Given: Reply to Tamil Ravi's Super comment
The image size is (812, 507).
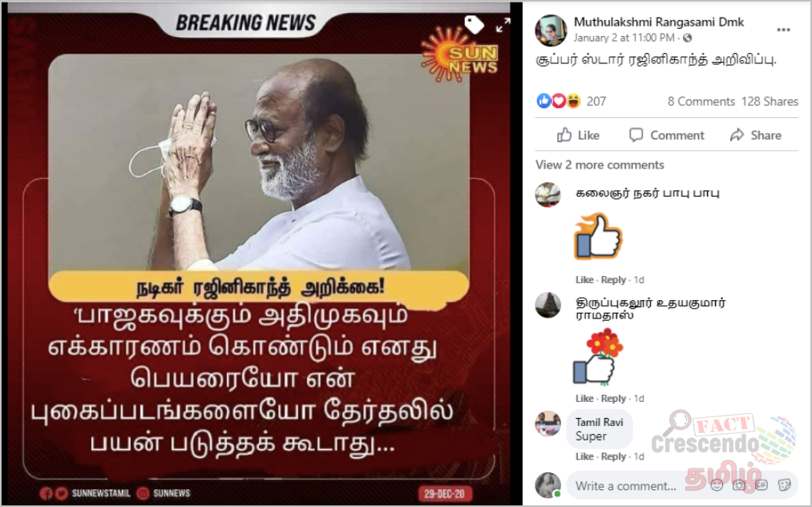Looking at the screenshot, I should (x=613, y=456).
